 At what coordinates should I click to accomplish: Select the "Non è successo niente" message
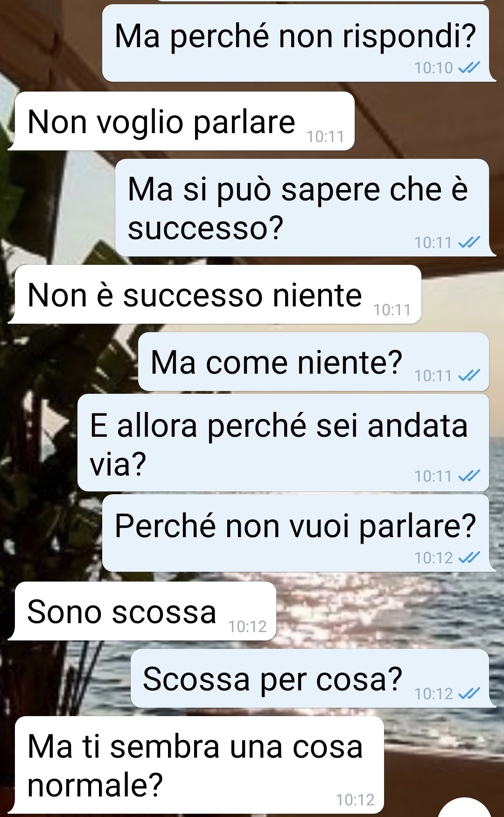215,294
